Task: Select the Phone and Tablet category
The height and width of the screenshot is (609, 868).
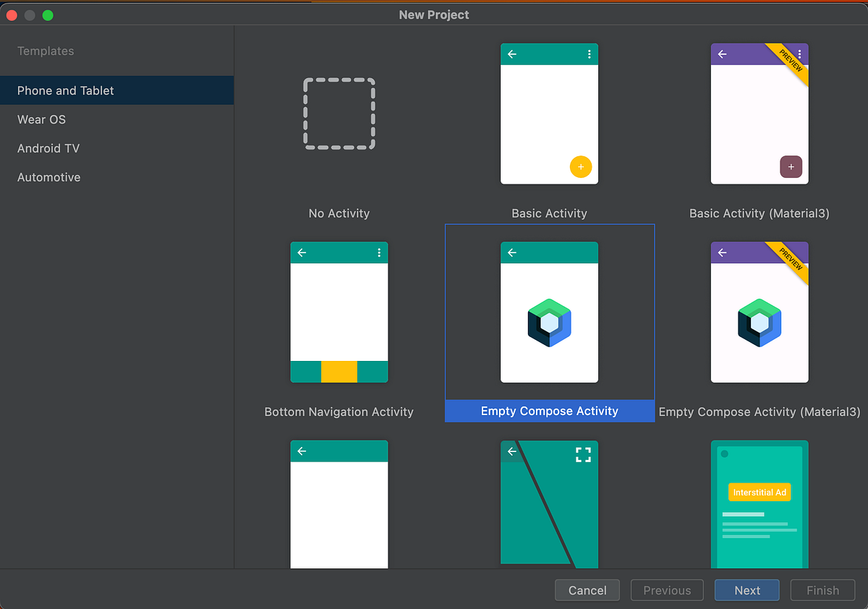Action: (x=65, y=90)
